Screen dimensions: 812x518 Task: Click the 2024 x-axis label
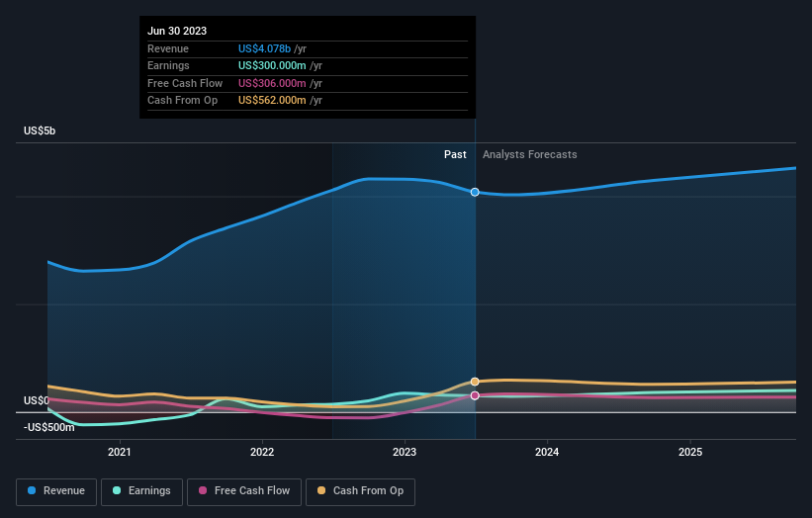pyautogui.click(x=547, y=453)
